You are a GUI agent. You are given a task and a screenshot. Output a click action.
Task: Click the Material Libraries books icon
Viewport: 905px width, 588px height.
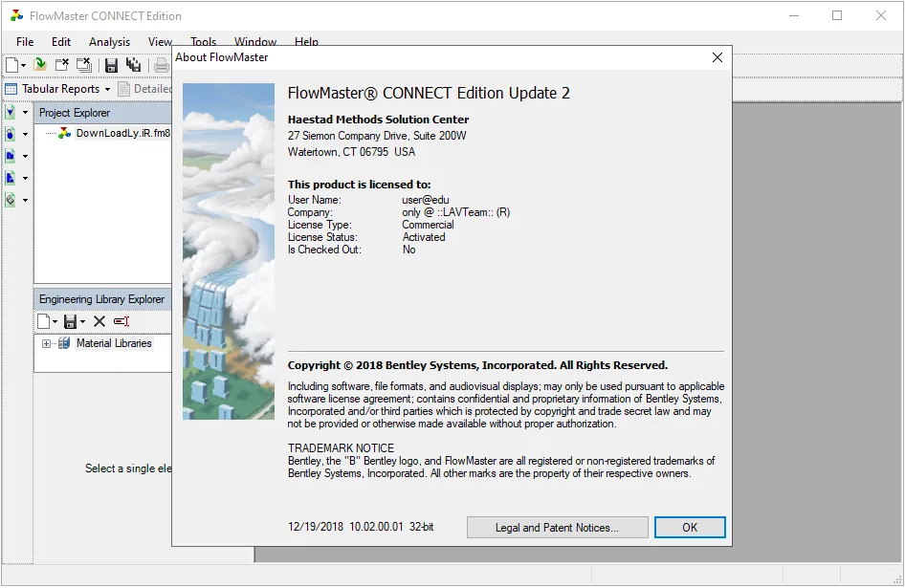tap(64, 343)
